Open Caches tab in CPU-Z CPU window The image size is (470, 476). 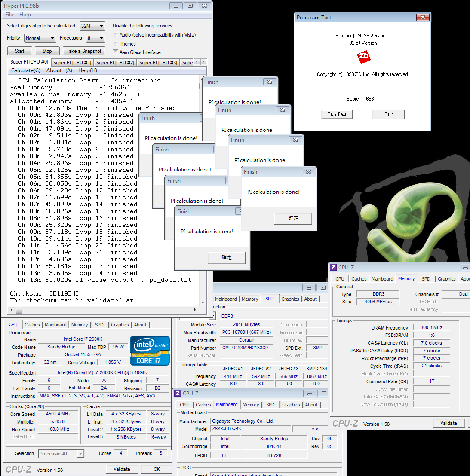[32, 325]
